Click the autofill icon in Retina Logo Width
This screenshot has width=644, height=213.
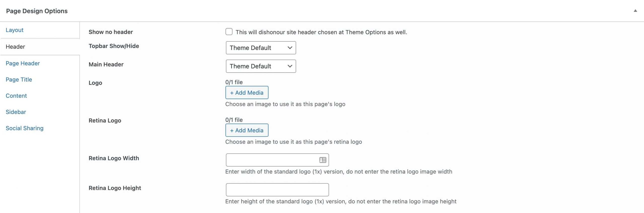click(323, 160)
